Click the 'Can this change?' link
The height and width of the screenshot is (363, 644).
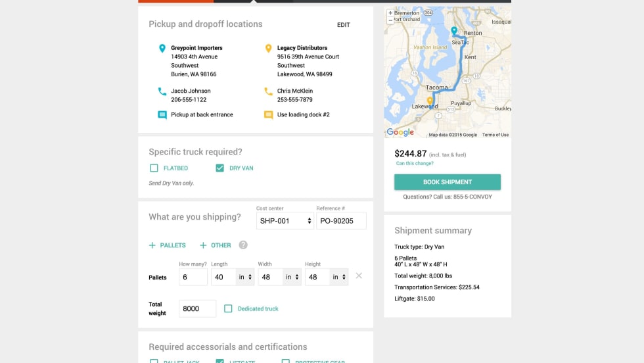pyautogui.click(x=415, y=163)
